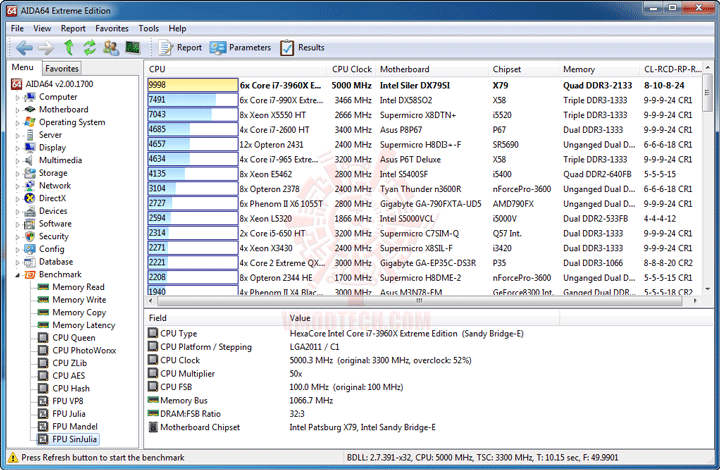Screen dimensions: 720x470
Task: Select the Memory Latency benchmark
Action: click(x=77, y=325)
